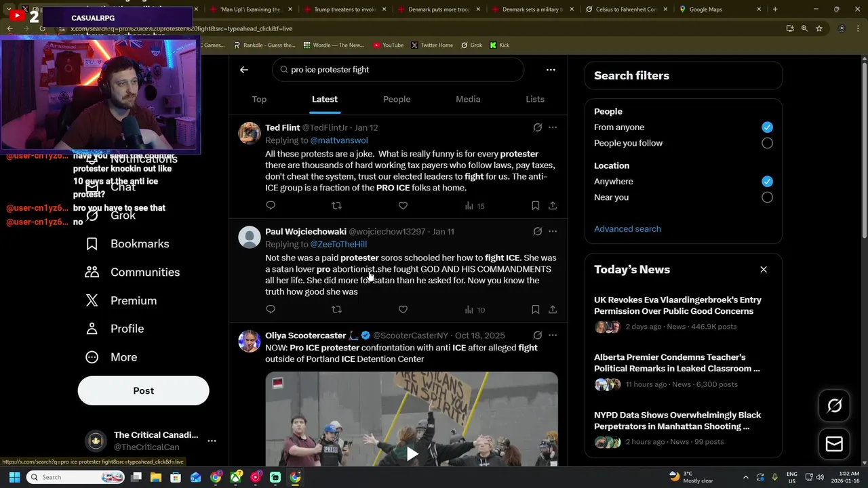Open Grok icon on Oliya Scootercaster's post
Screen dimensions: 868x488
pyautogui.click(x=538, y=335)
